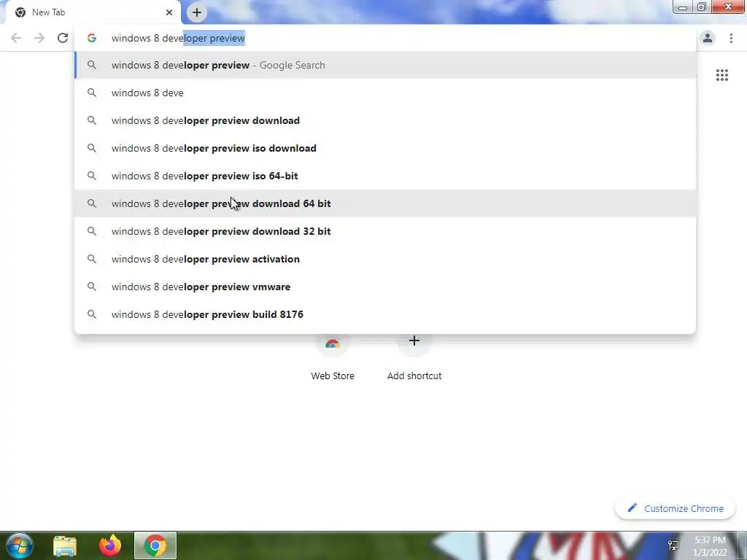Screen dimensions: 747x560
Task: Close the New Tab tab
Action: pos(169,12)
